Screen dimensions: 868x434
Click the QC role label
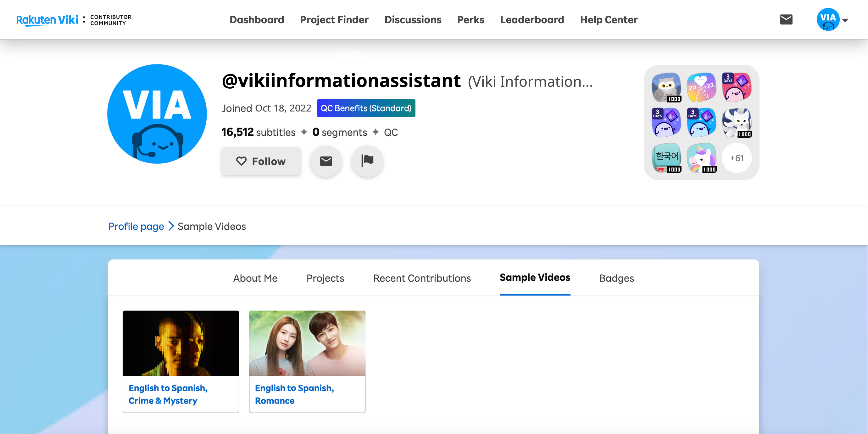click(x=391, y=132)
